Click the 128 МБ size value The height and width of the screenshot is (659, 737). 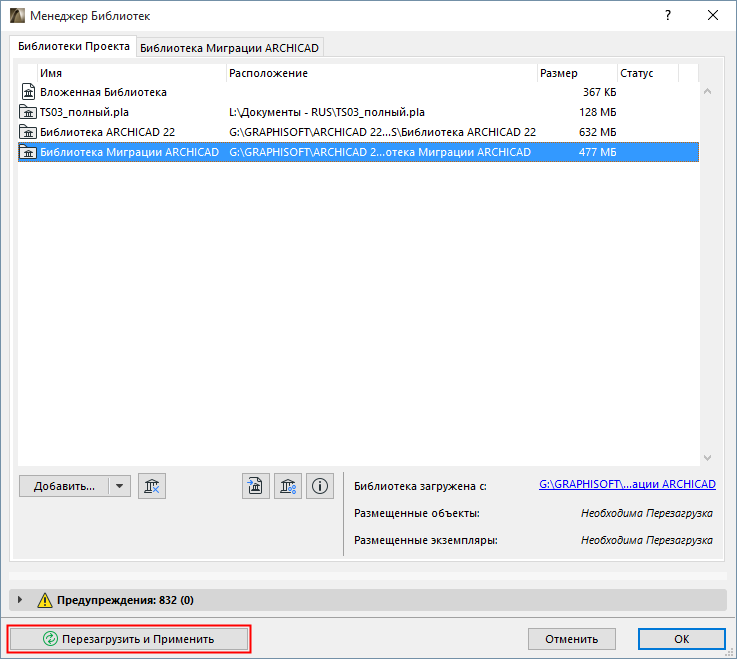(597, 112)
